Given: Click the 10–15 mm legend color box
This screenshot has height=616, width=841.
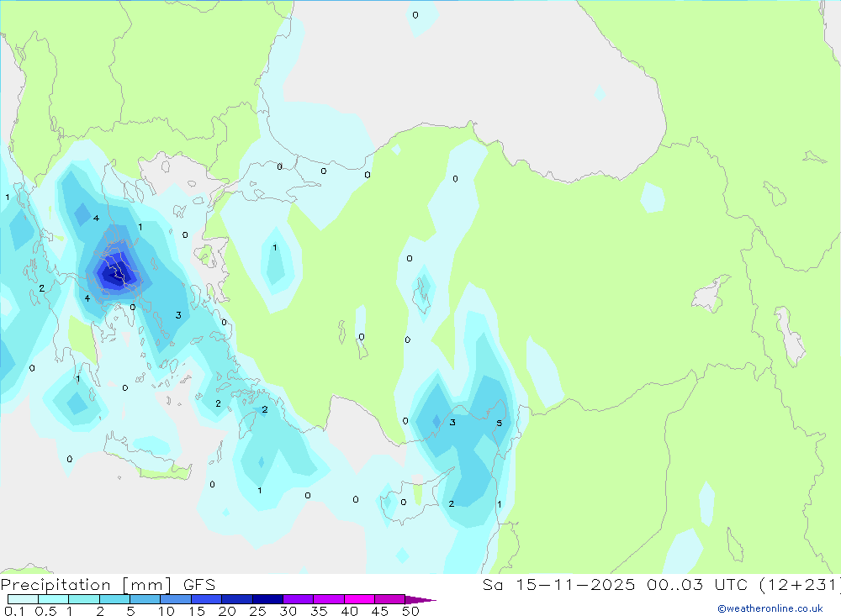Looking at the screenshot, I should point(176,599).
